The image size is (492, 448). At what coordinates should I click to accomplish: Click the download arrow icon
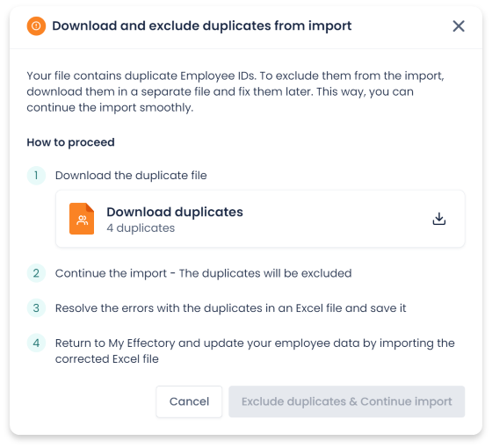click(439, 219)
